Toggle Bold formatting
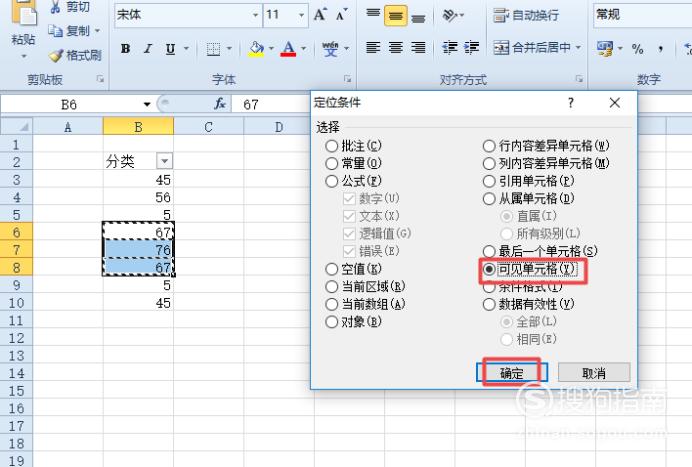Screen dimensions: 692x467 click(x=125, y=49)
